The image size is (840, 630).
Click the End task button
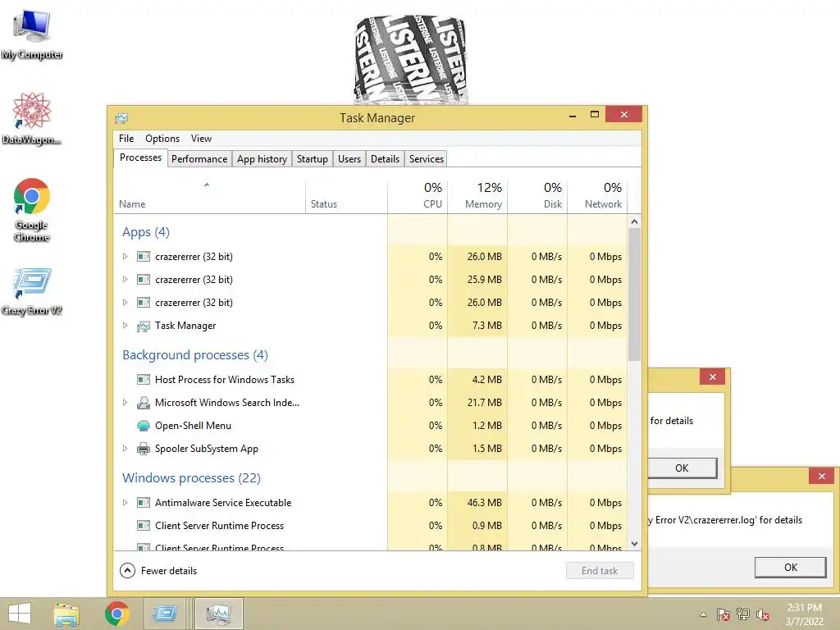(600, 571)
